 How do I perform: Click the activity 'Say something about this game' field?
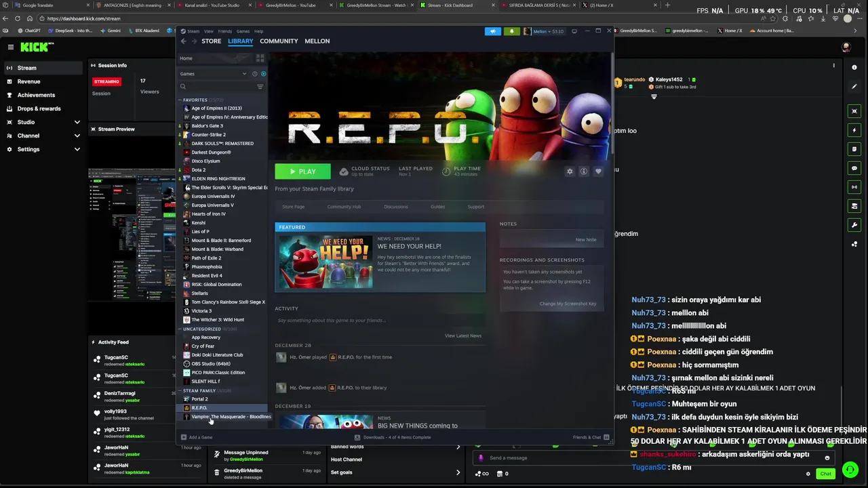[380, 320]
